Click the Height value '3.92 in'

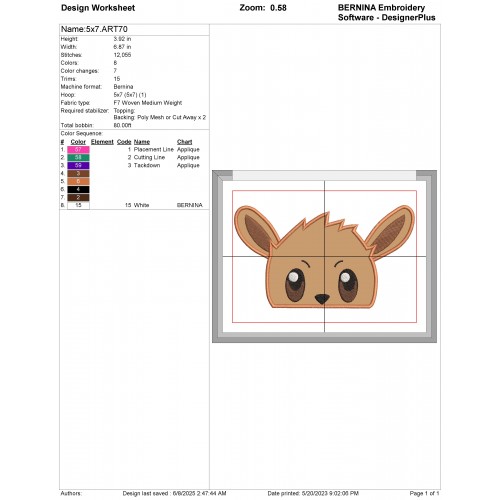pos(122,39)
